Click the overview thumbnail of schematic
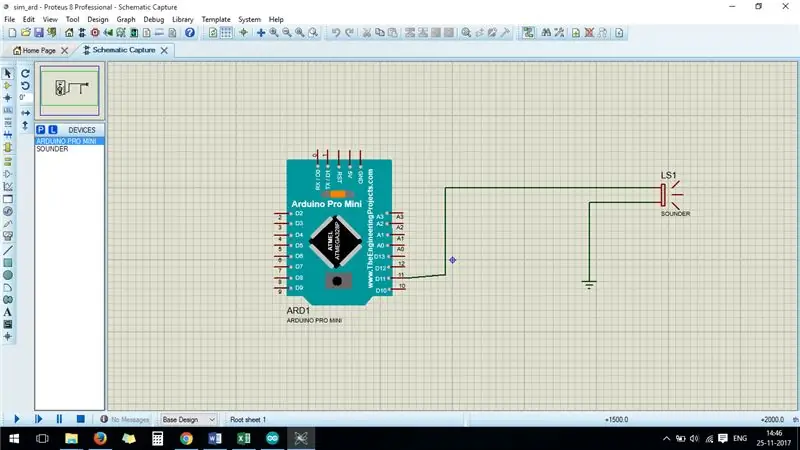800x450 pixels. click(x=69, y=91)
